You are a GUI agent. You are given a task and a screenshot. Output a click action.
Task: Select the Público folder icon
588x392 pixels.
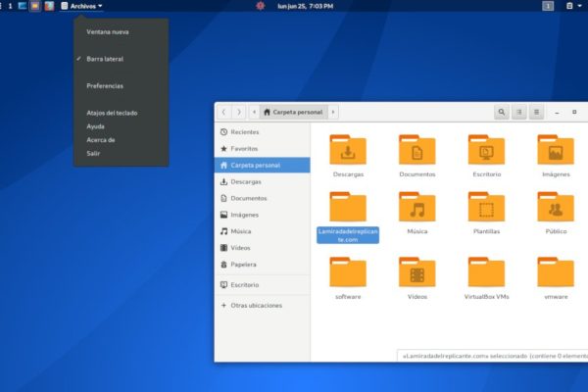[555, 208]
